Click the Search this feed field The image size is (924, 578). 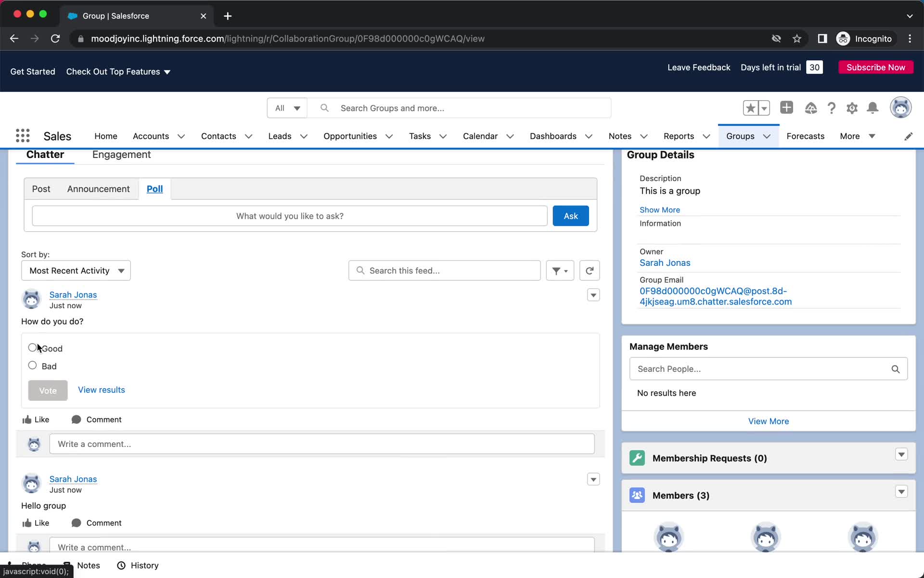tap(445, 271)
